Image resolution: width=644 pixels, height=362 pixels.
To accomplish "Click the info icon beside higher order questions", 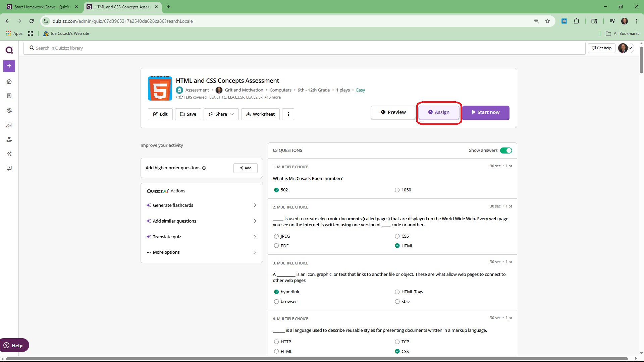I will [x=204, y=168].
